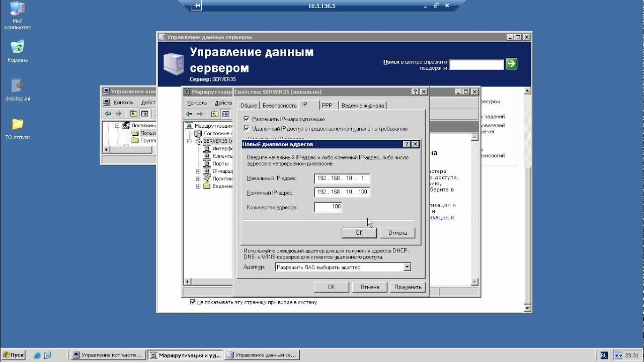
Task: Expand IP-маршрутизация tree node
Action: coord(198,171)
